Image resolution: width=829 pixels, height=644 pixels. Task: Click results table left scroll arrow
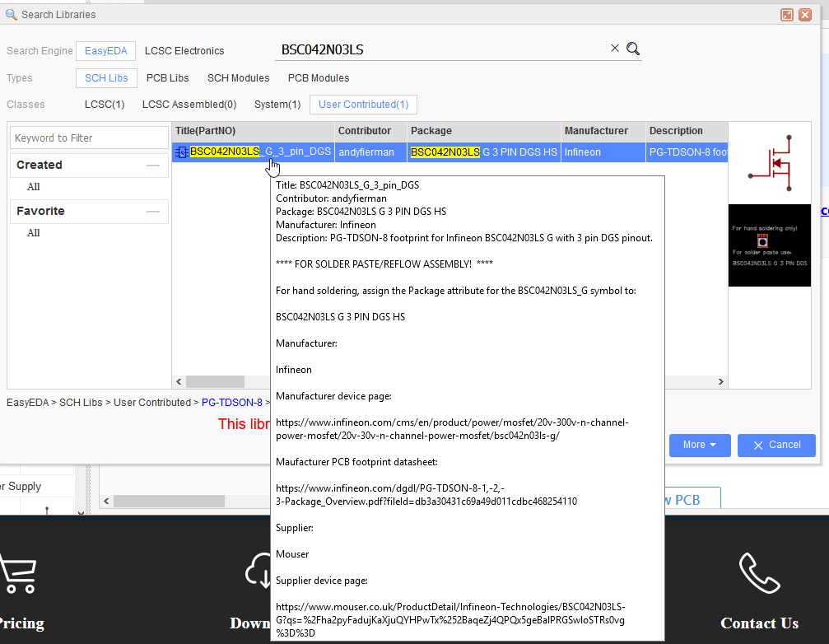click(x=179, y=382)
